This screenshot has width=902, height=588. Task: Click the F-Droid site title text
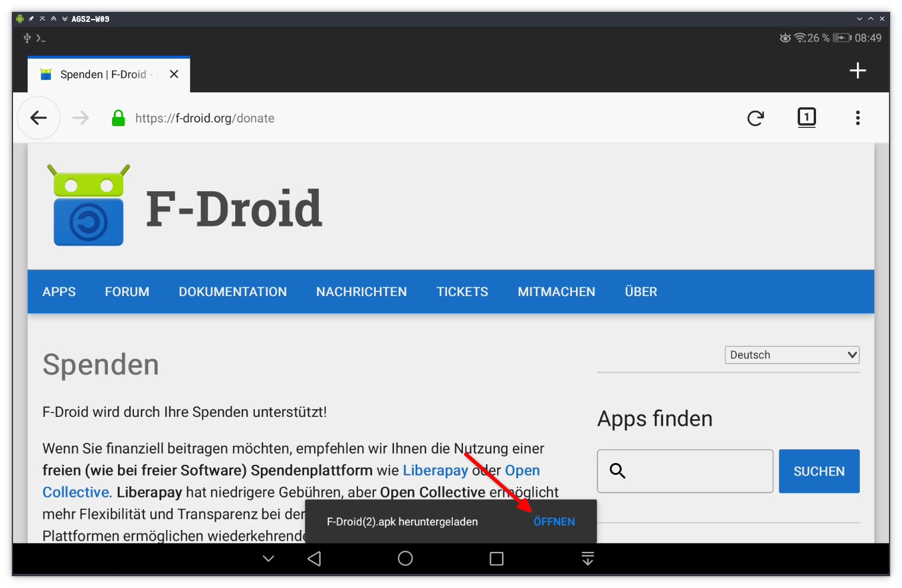[x=234, y=208]
